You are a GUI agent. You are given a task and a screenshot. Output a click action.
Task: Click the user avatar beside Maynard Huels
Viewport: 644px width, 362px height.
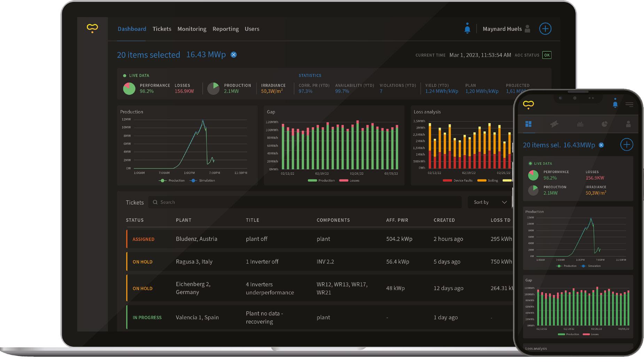point(527,29)
